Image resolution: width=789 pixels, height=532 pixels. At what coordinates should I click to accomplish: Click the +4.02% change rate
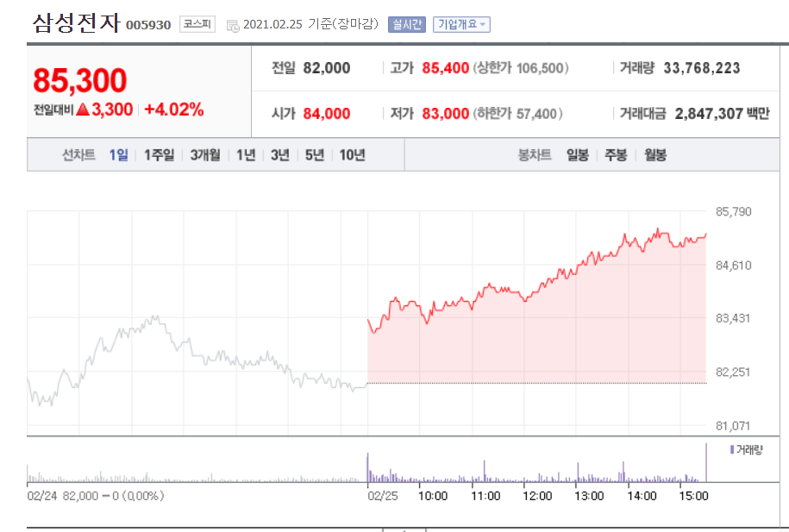click(x=173, y=110)
